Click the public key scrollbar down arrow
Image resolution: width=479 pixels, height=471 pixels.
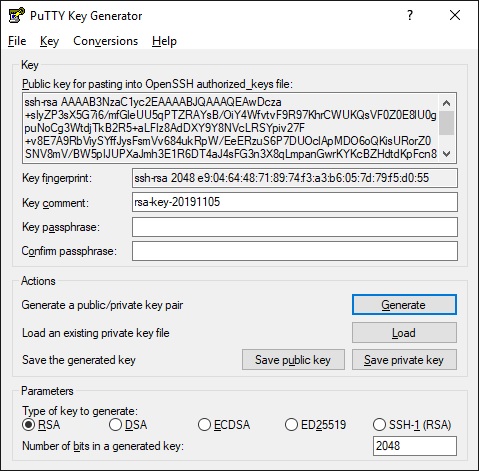tap(446, 154)
